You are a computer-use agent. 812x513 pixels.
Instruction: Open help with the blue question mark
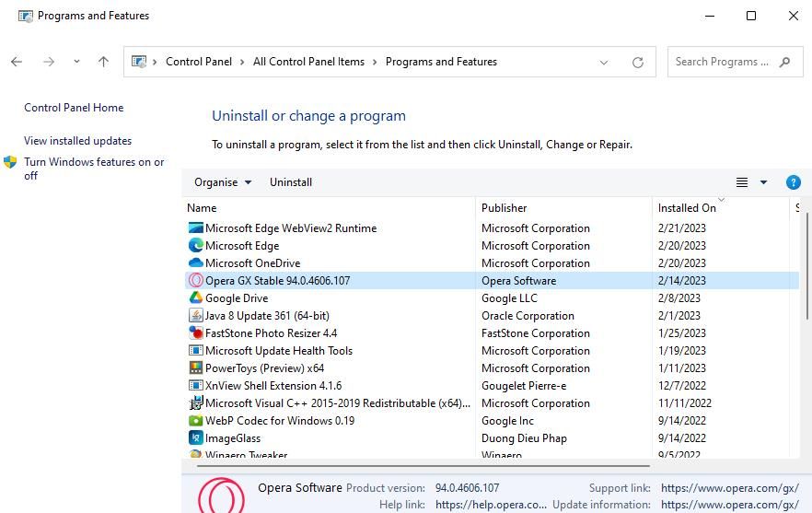[793, 182]
